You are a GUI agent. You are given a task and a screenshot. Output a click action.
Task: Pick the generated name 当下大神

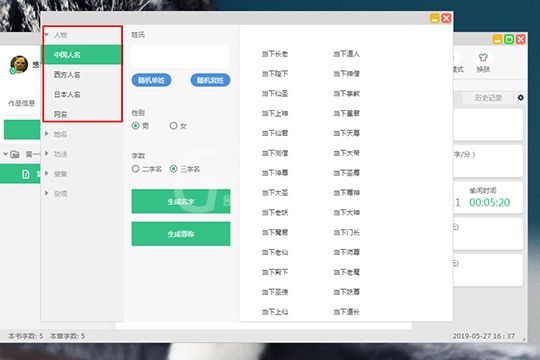tap(346, 213)
